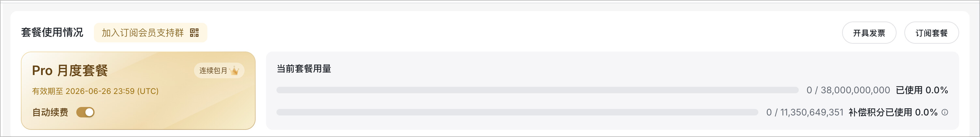Click the crown icon in 连续包月 badge
980x137 pixels.
pyautogui.click(x=234, y=70)
